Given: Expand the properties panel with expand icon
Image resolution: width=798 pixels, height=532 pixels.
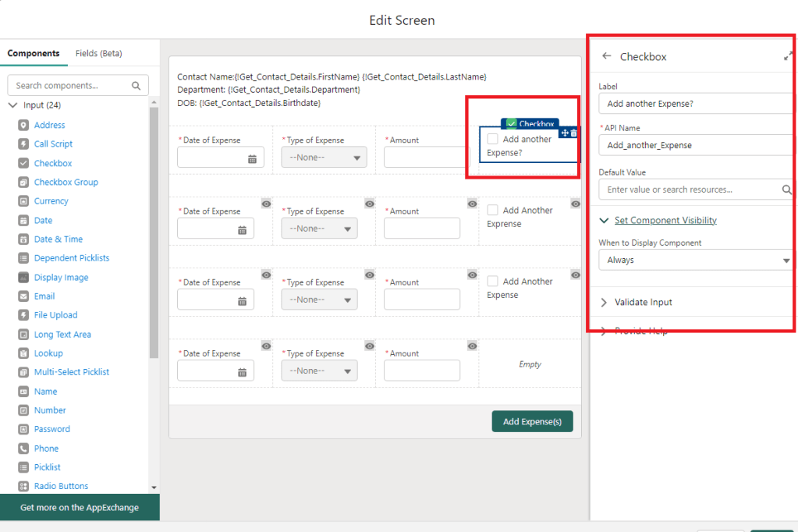Looking at the screenshot, I should (788, 56).
